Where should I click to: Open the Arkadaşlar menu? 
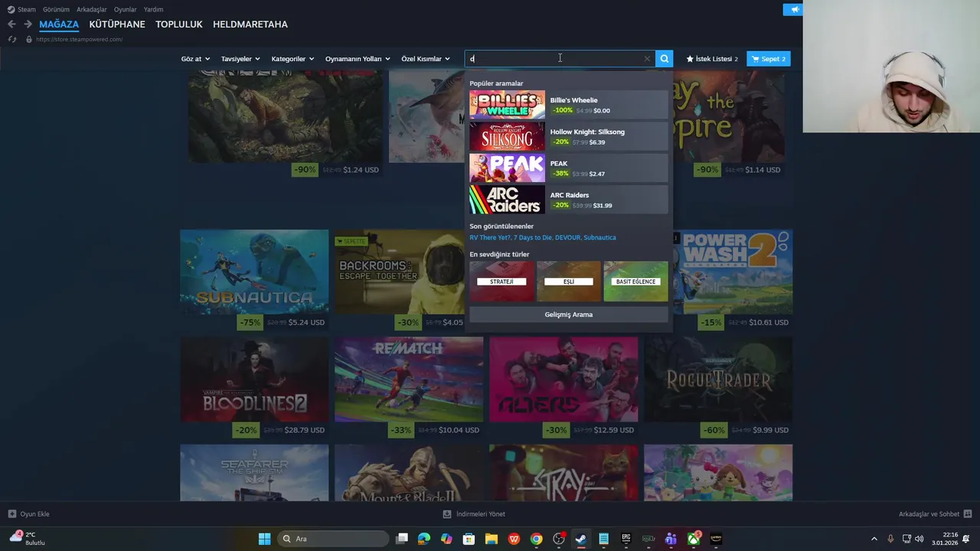pyautogui.click(x=92, y=9)
